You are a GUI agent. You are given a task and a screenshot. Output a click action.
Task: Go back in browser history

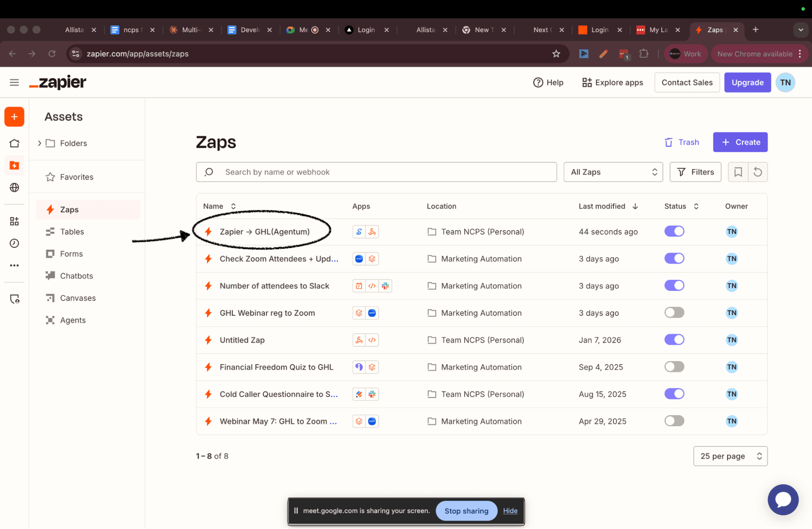tap(12, 54)
